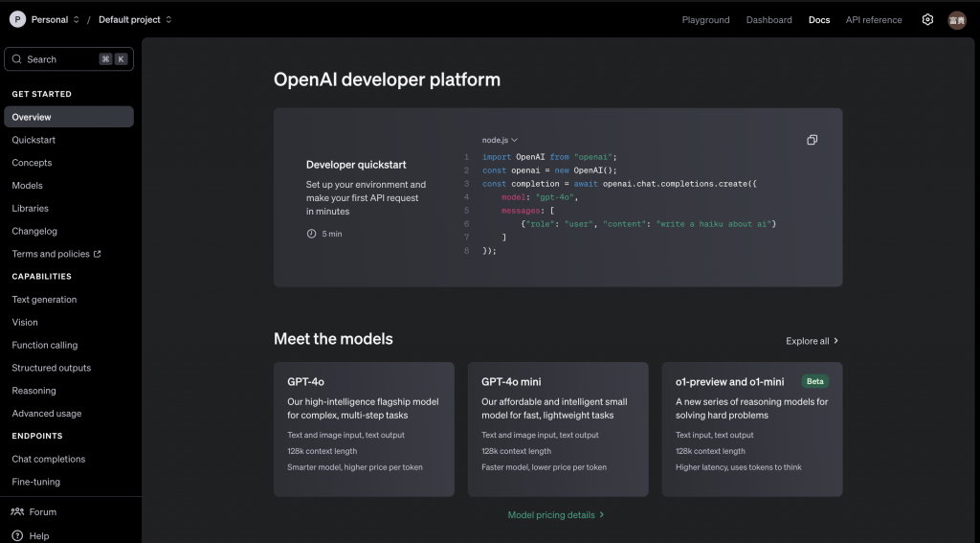Click the Search input field

[69, 58]
